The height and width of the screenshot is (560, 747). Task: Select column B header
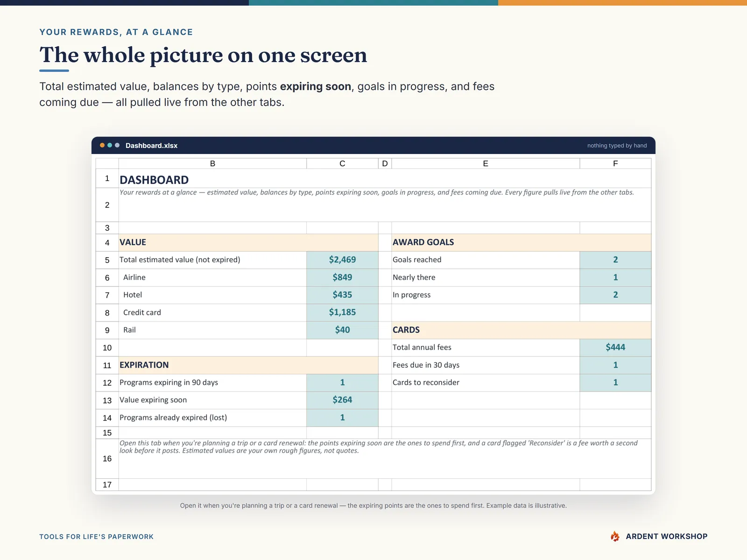coord(212,163)
